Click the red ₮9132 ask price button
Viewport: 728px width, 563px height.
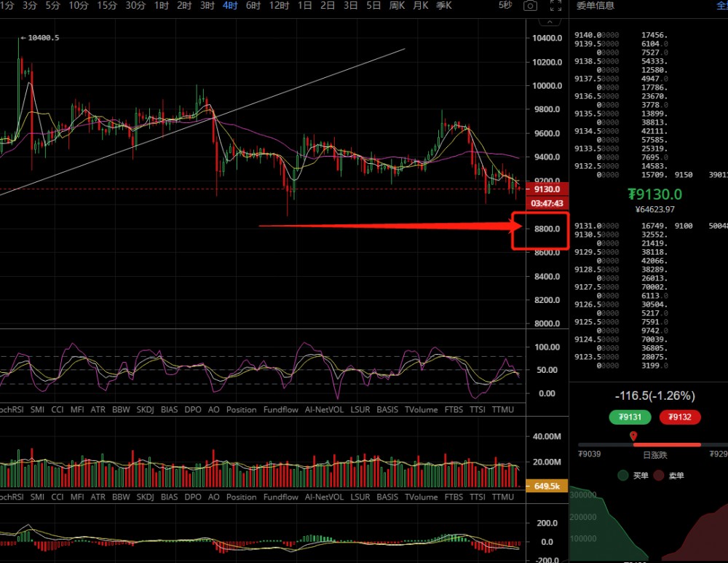pos(680,417)
